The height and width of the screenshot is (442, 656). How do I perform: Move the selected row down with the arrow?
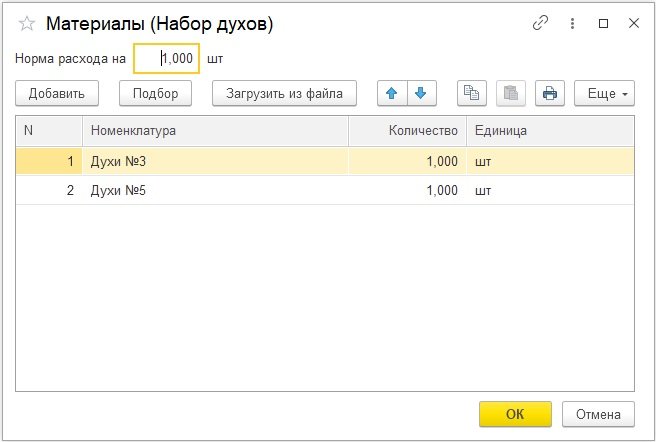pos(421,93)
